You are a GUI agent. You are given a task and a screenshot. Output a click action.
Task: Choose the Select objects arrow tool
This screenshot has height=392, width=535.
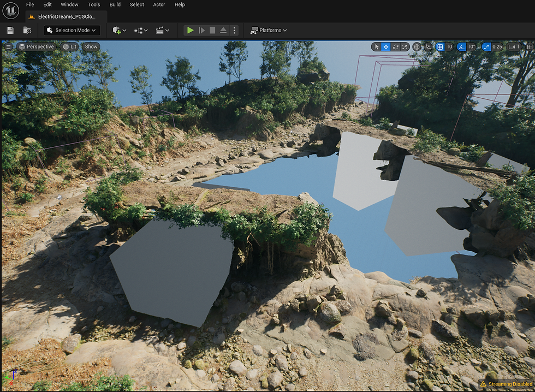(376, 47)
